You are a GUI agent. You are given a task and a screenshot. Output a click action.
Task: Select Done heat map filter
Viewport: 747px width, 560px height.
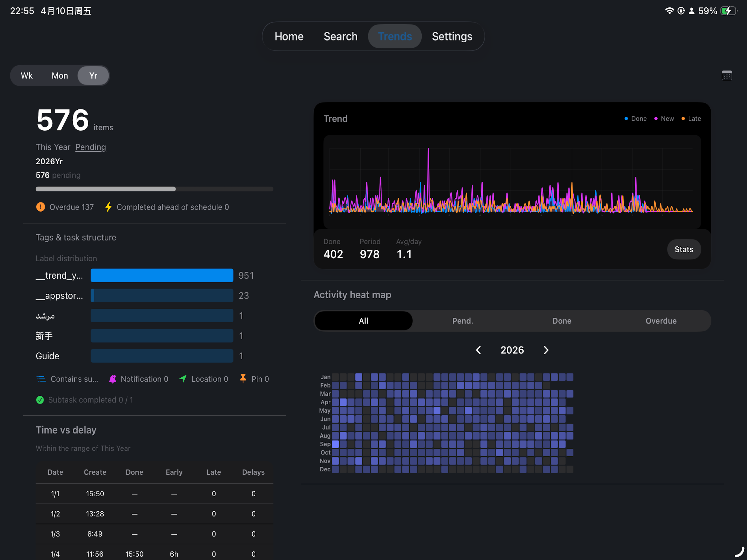click(x=562, y=321)
